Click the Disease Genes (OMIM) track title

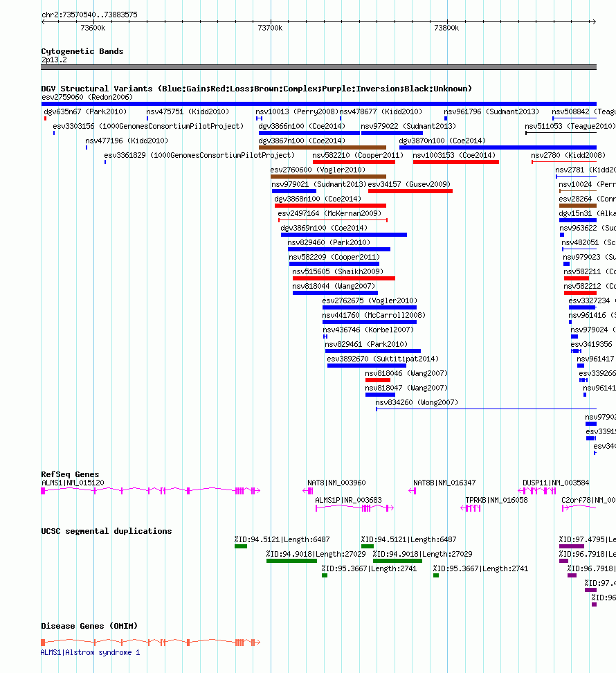pos(90,626)
